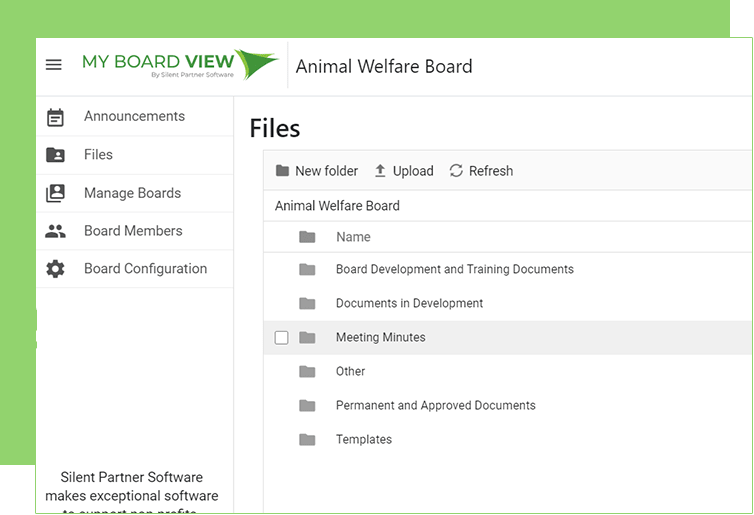The width and height of the screenshot is (754, 515).
Task: Click the Announcements calendar icon
Action: pyautogui.click(x=56, y=117)
